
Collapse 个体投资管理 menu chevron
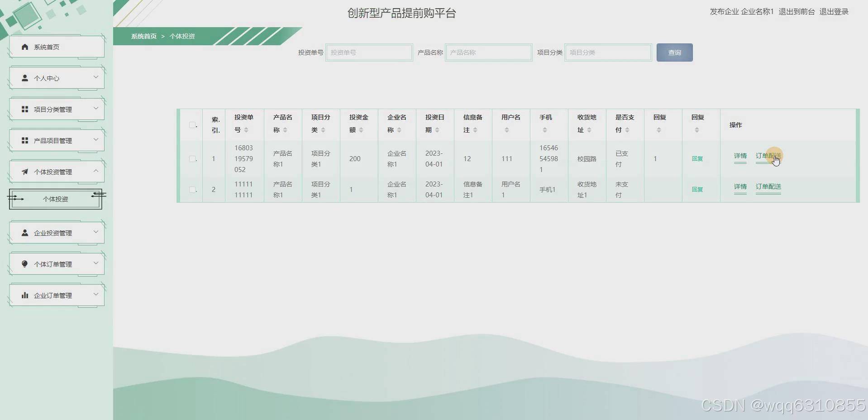pos(96,171)
